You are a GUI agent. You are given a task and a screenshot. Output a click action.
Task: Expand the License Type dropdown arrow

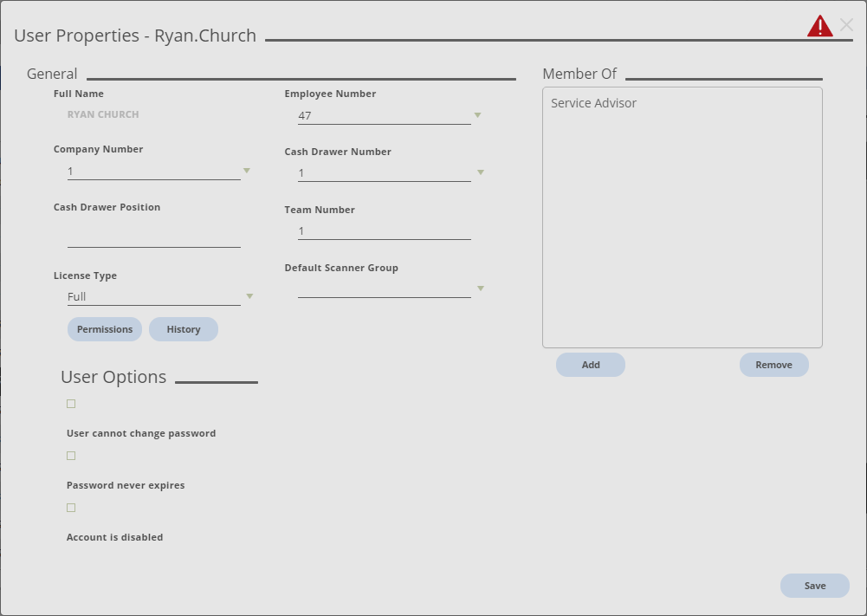249,296
